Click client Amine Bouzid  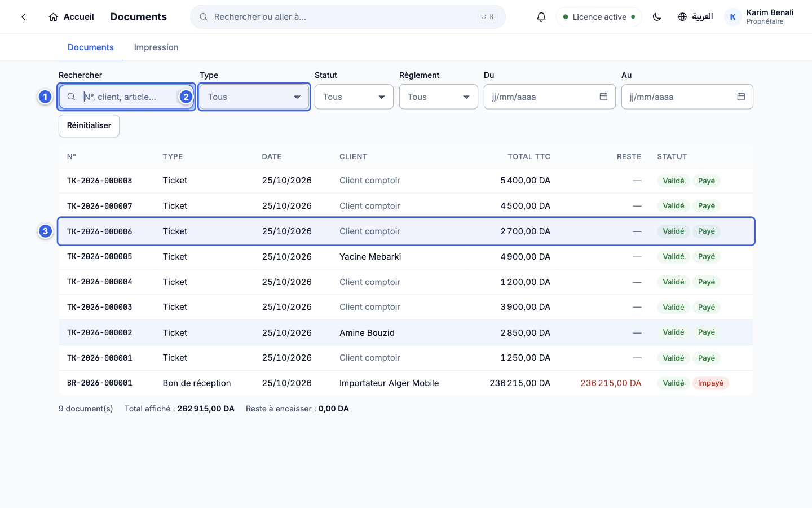tap(367, 333)
